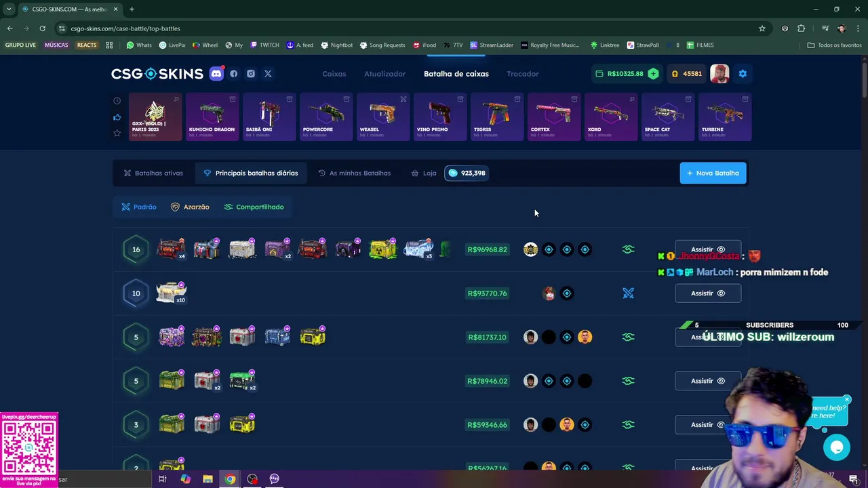Open Chrome from the taskbar
Image resolution: width=868 pixels, height=488 pixels.
pos(230,479)
